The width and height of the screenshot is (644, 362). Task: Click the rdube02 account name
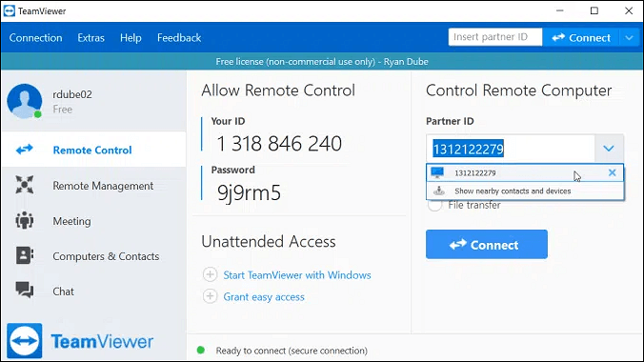tap(72, 94)
